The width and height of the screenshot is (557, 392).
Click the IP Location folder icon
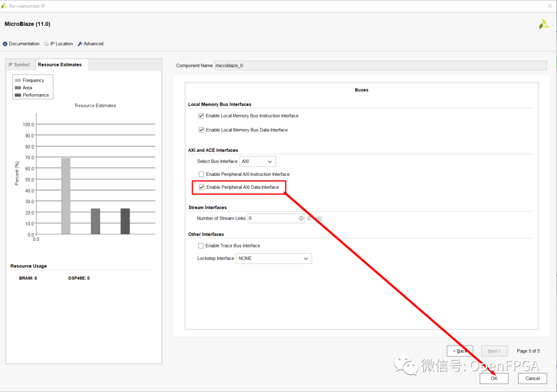[x=46, y=44]
